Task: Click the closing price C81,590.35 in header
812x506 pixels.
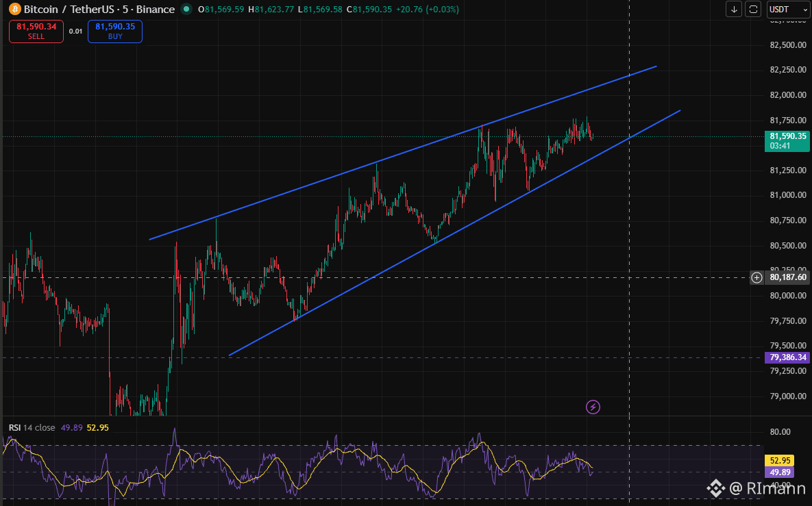Action: [369, 10]
